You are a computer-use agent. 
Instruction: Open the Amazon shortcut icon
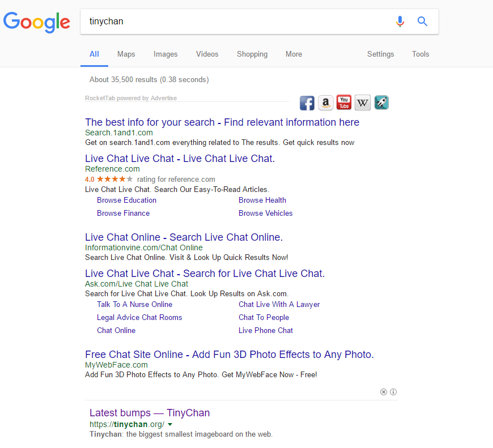pos(325,103)
